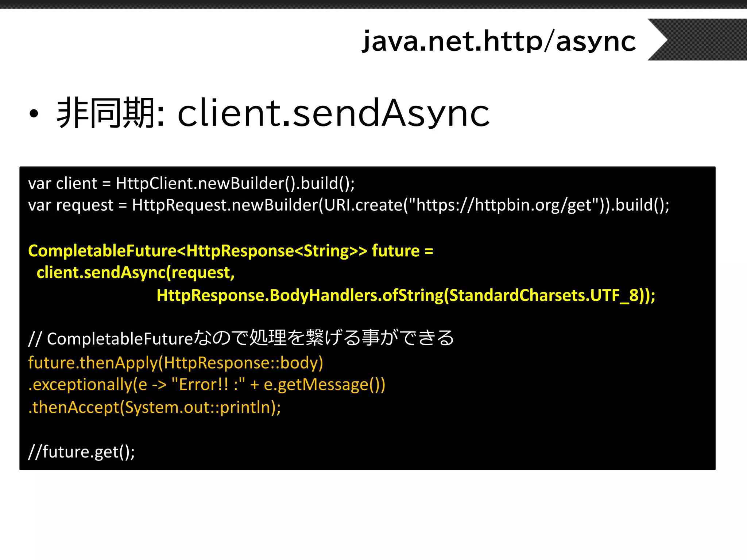Click the commented line '//future.get();'
Viewport: 747px width, 560px height.
point(82,452)
